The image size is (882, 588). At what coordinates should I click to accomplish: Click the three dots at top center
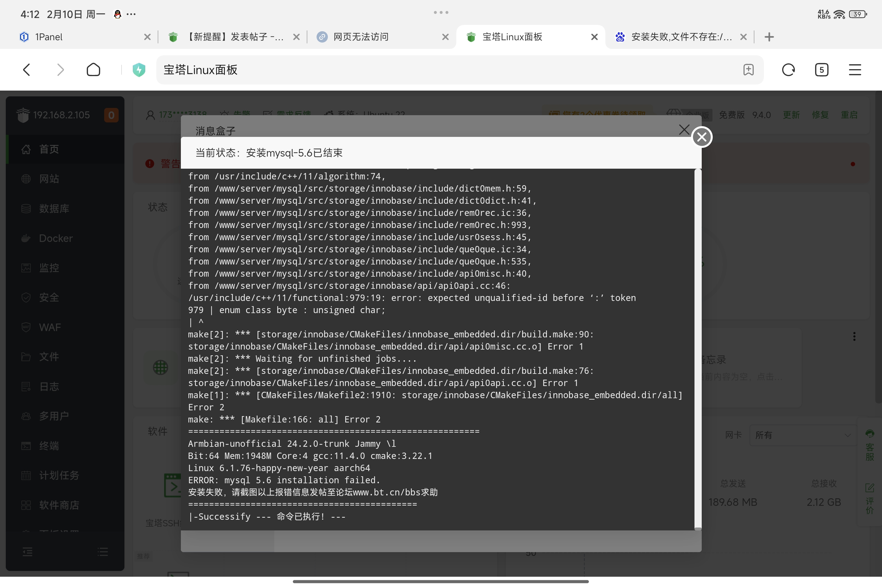(x=441, y=12)
